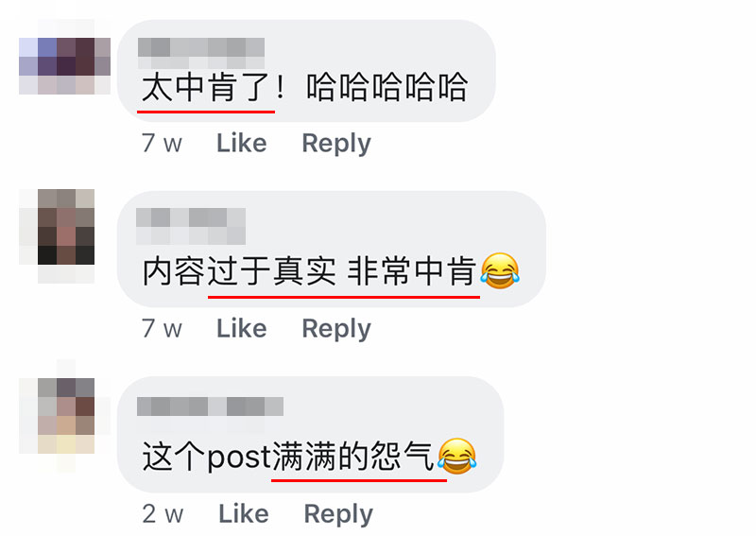Click the laughing emoji after 非常中肯
The height and width of the screenshot is (536, 756).
(500, 270)
